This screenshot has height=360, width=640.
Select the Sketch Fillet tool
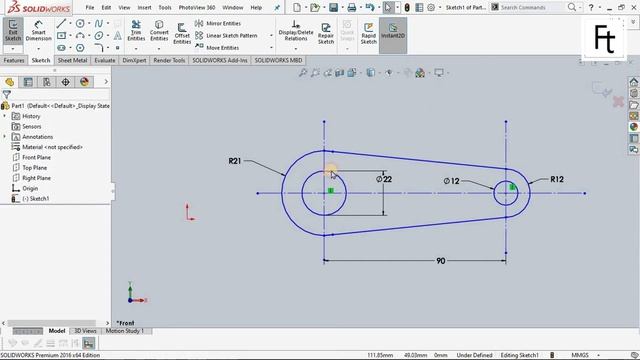coord(99,48)
